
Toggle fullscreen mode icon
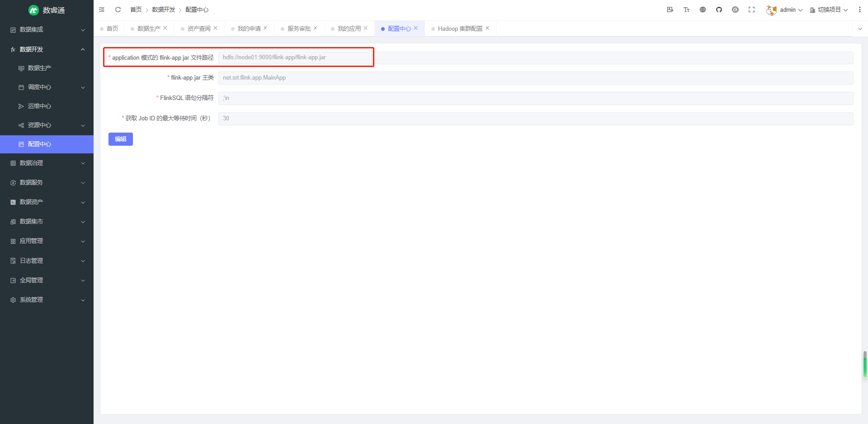(751, 10)
